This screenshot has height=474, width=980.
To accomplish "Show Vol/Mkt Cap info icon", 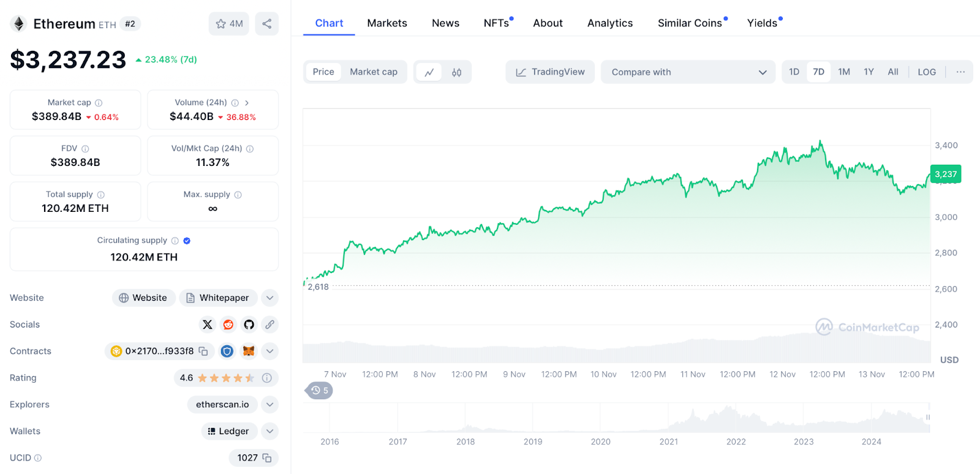I will pyautogui.click(x=250, y=149).
